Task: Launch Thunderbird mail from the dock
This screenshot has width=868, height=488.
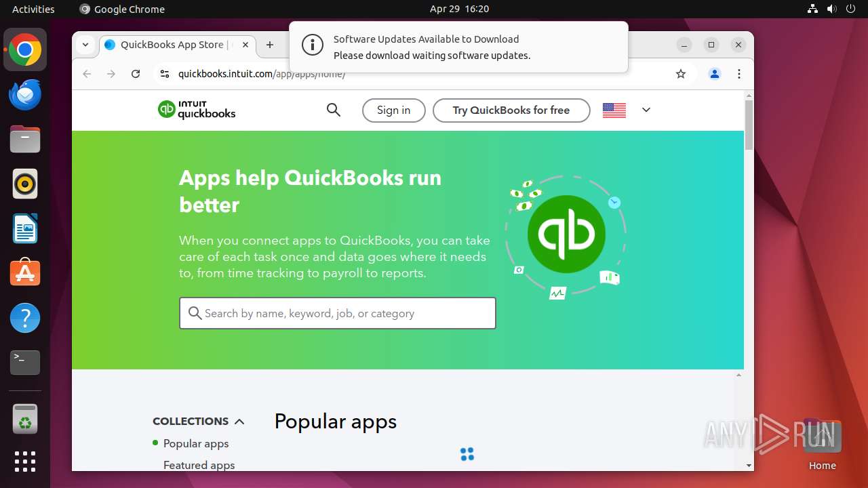Action: coord(25,95)
